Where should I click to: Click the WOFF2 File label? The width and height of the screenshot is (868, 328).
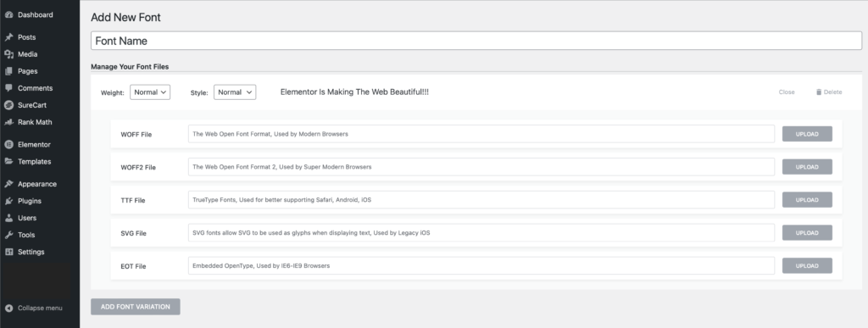tap(138, 167)
